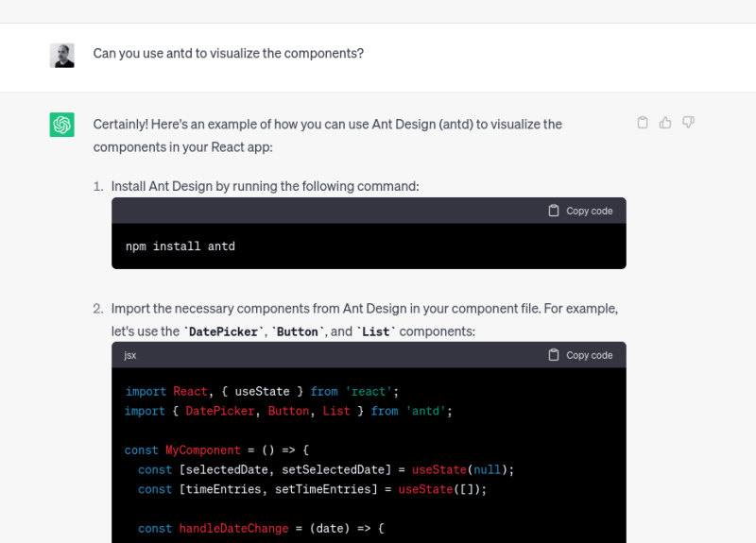
Task: Click the line importing React from 'react'
Action: [263, 391]
